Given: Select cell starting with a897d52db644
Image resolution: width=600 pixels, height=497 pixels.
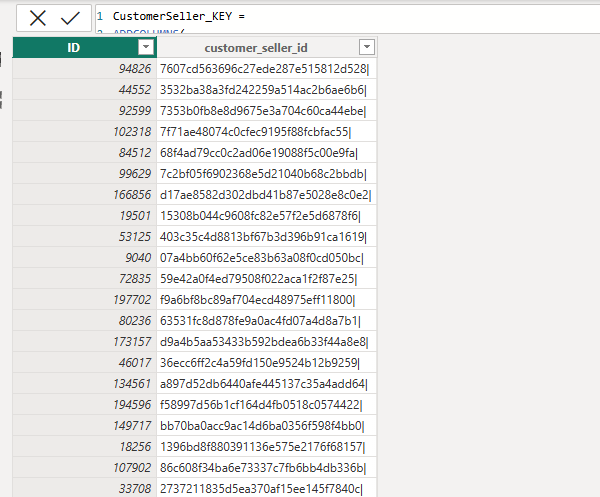Looking at the screenshot, I should click(x=264, y=384).
